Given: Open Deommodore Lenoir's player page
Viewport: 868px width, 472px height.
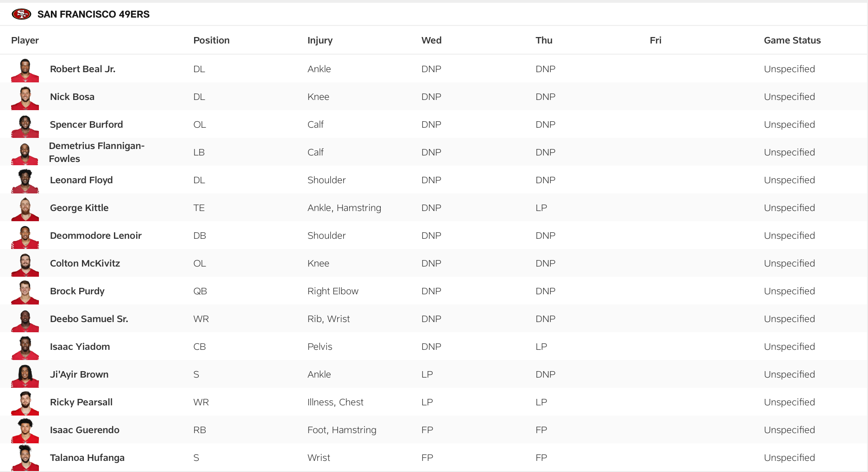Looking at the screenshot, I should 95,236.
